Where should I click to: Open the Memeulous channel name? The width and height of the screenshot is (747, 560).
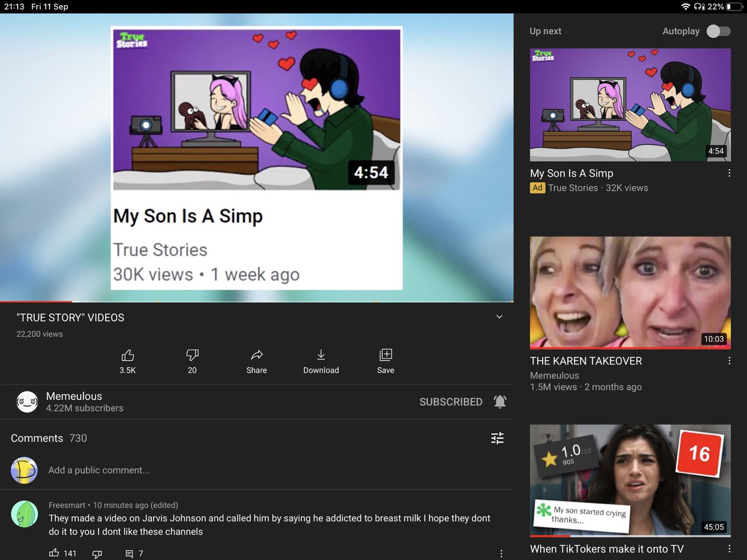click(x=74, y=396)
